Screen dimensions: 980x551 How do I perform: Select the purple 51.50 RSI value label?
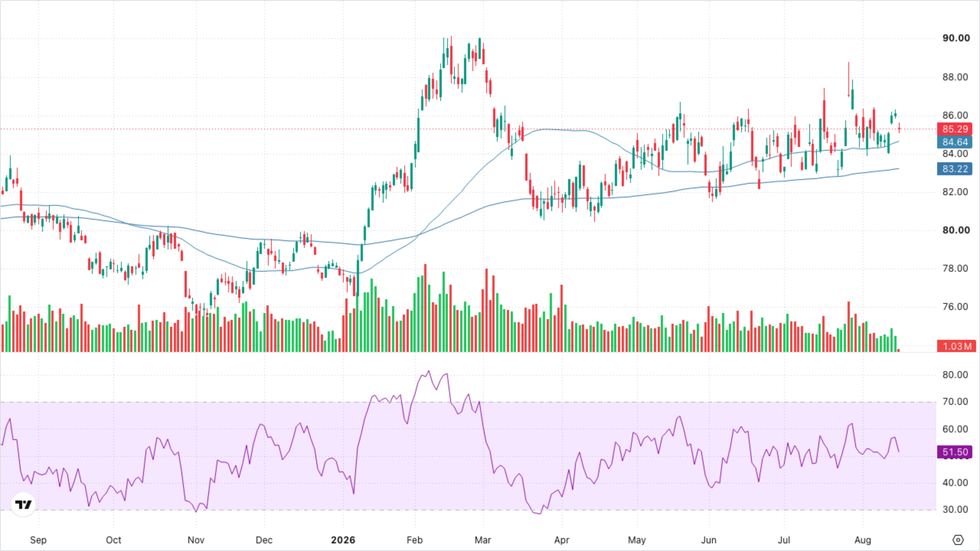955,452
